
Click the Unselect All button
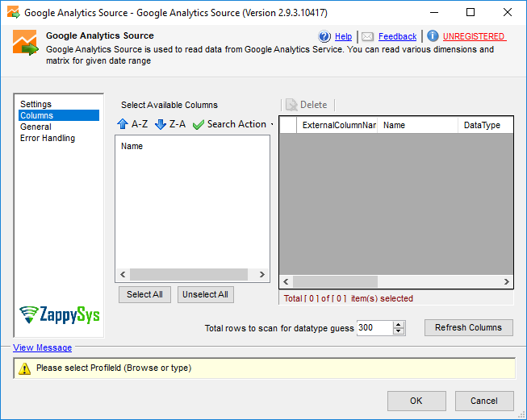click(x=205, y=294)
